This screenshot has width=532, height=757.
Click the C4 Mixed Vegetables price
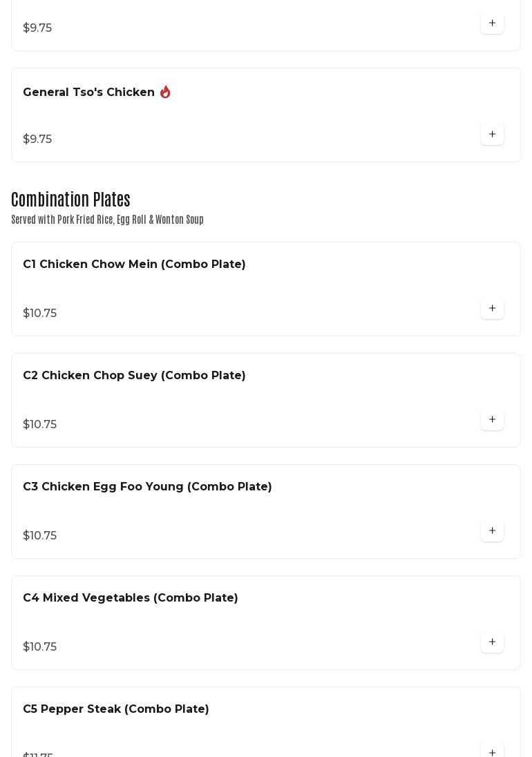click(x=40, y=647)
